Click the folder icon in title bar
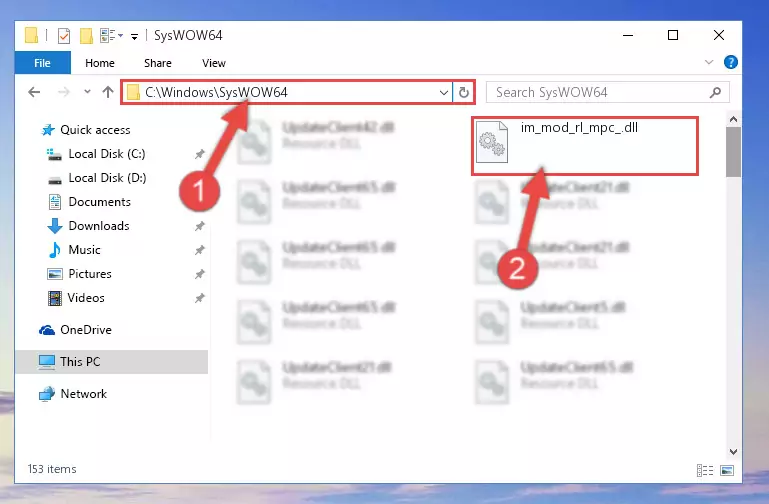Viewport: 769px width, 504px height. (x=31, y=35)
